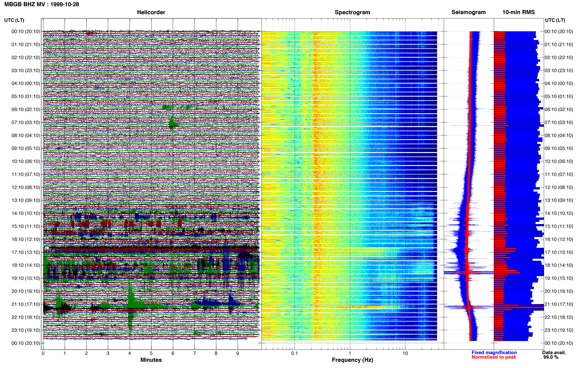Screen dimensions: 588x368
Task: Click the 'Fixed magnification' legend text
Action: pyautogui.click(x=494, y=352)
